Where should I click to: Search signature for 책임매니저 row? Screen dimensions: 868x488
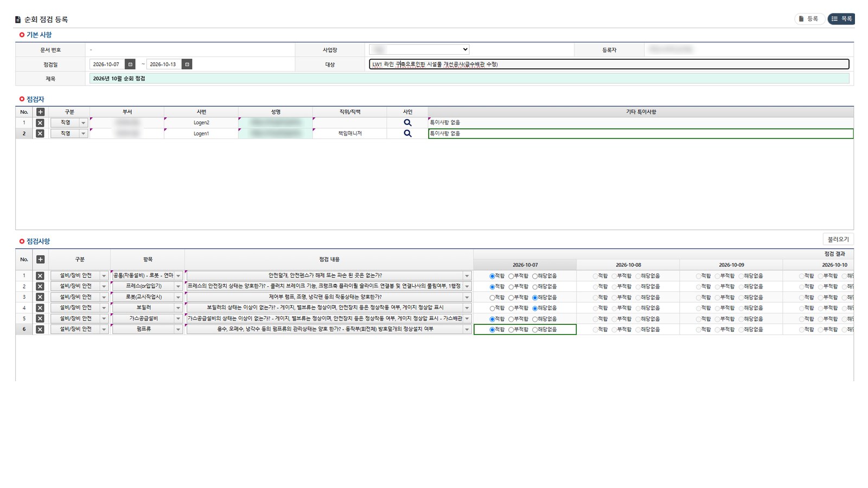click(407, 133)
